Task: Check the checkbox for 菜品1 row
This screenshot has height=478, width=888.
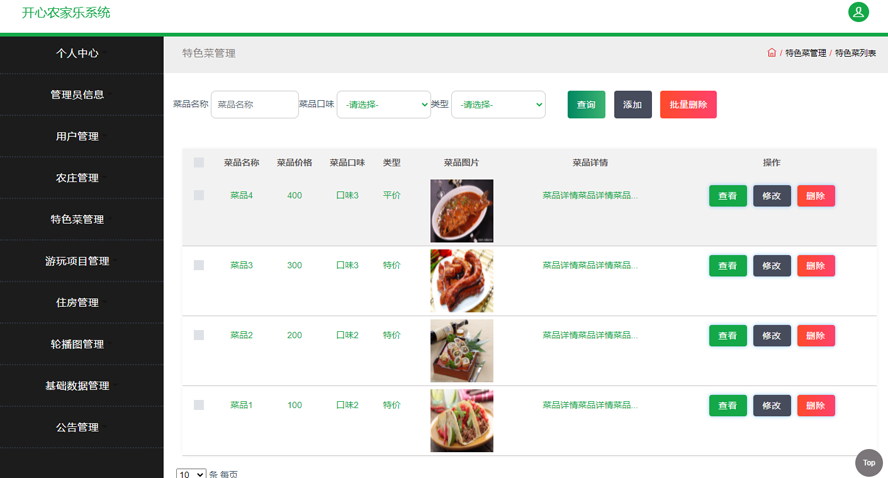Action: [x=199, y=405]
